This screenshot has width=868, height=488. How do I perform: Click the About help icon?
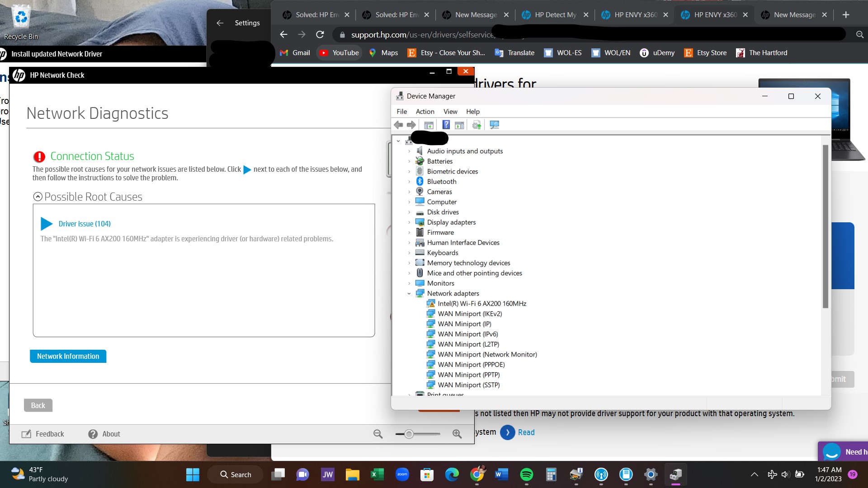(93, 434)
